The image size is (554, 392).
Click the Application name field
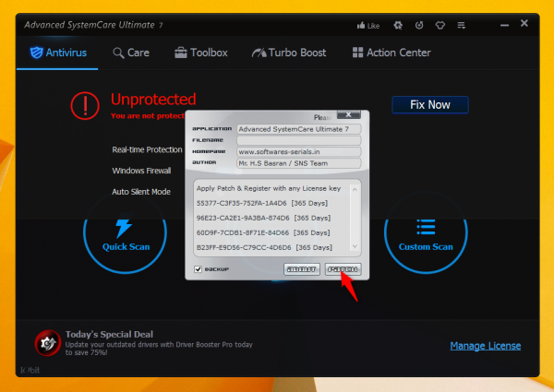pos(299,129)
